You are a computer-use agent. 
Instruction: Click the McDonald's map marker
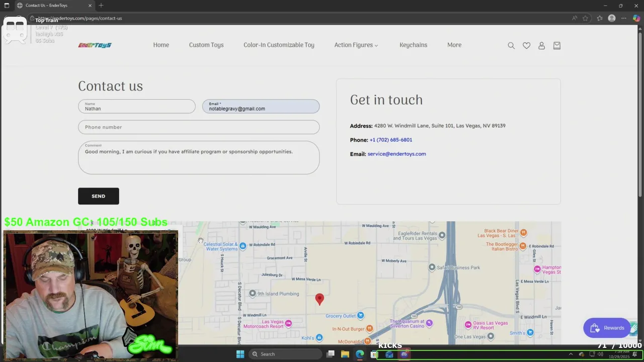(x=368, y=342)
